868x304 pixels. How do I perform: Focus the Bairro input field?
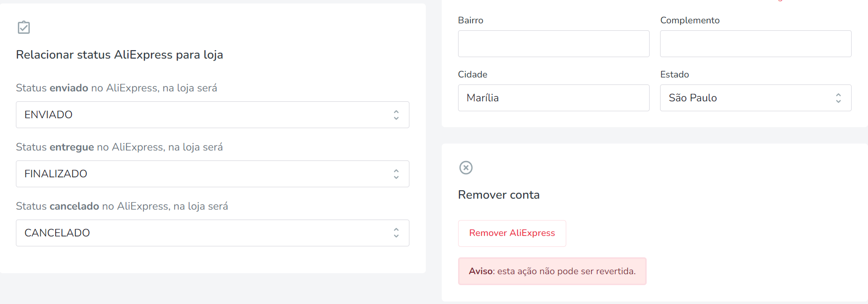click(553, 44)
